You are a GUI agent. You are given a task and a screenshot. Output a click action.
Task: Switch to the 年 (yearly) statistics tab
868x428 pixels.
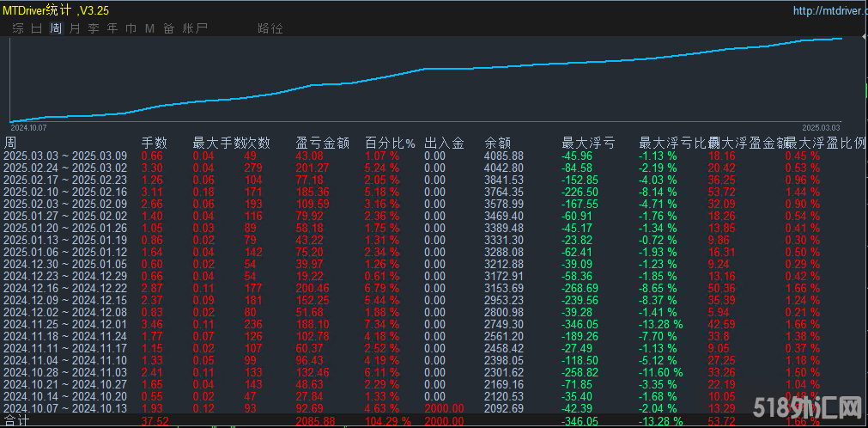112,28
